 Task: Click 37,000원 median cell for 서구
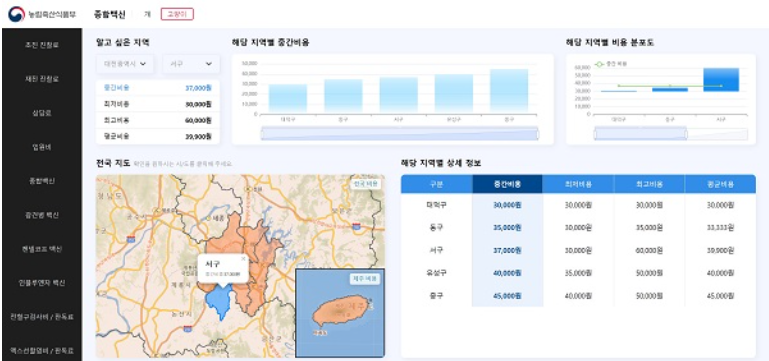tap(508, 250)
